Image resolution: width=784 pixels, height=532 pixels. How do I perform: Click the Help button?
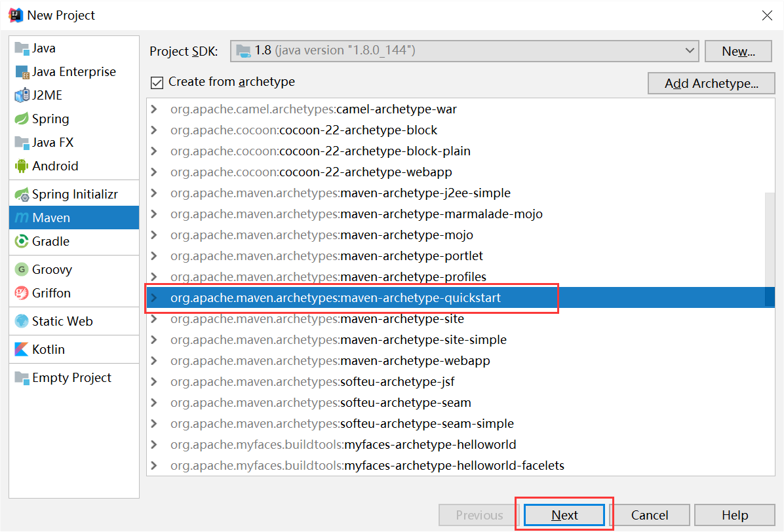(734, 515)
